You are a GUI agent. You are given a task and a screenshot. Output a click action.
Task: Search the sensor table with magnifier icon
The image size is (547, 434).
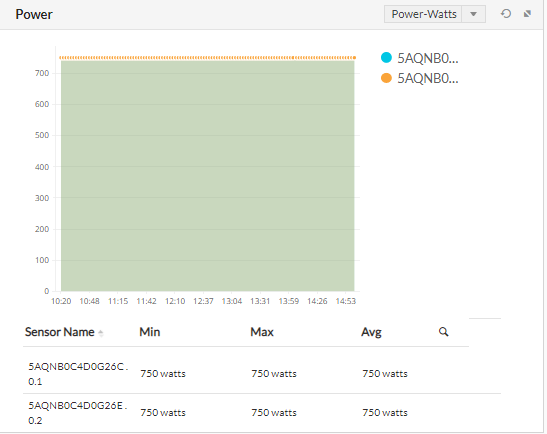click(x=443, y=332)
